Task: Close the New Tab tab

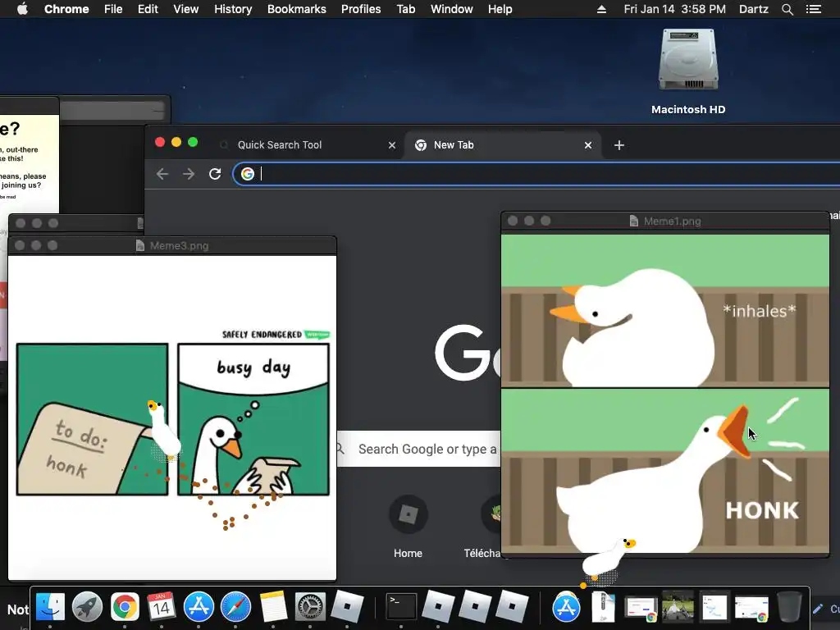Action: pos(587,145)
